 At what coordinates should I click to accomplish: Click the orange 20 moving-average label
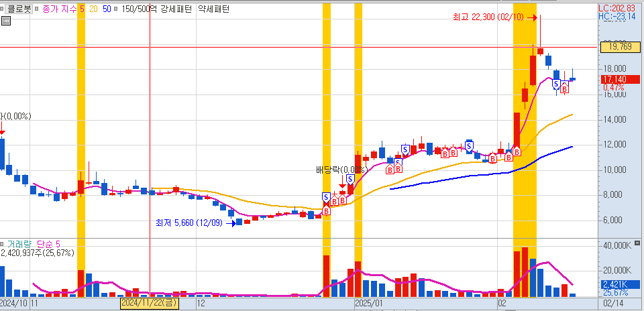coord(94,9)
